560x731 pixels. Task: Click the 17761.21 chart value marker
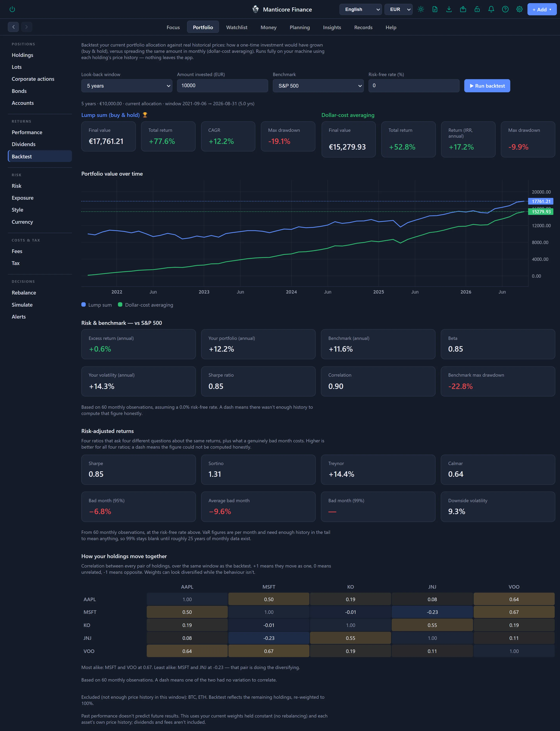541,201
